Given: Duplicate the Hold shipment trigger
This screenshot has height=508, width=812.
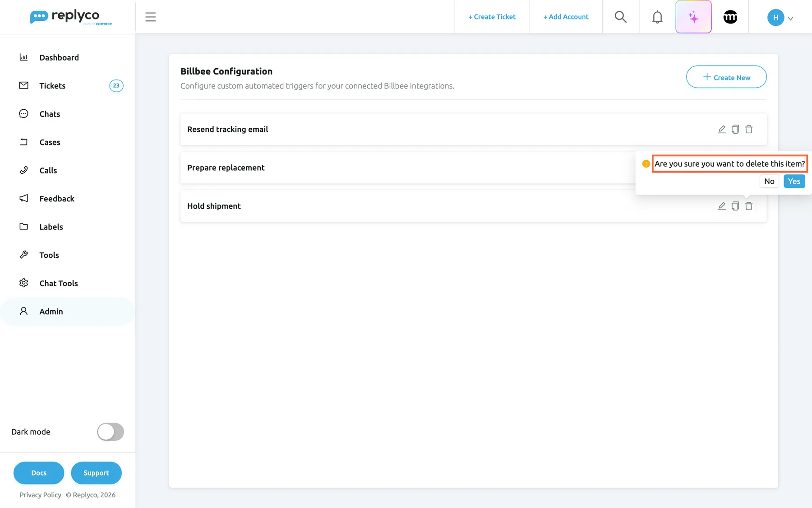Looking at the screenshot, I should click(x=735, y=206).
